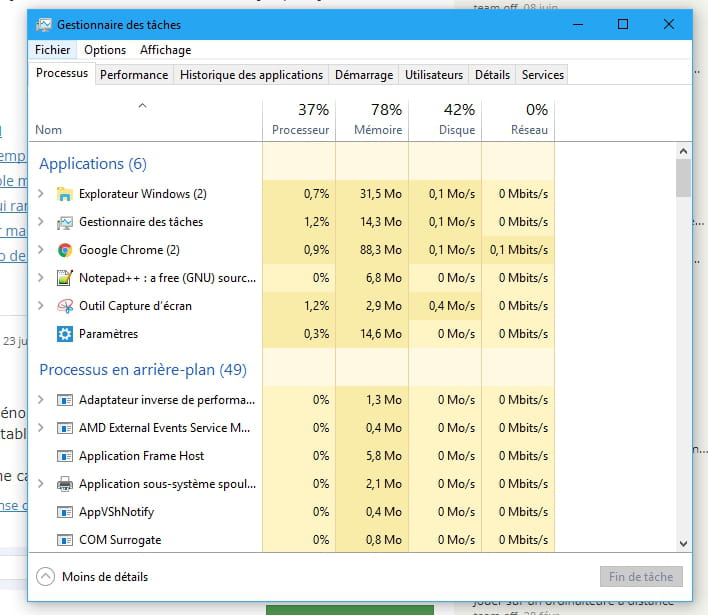The image size is (708, 615).
Task: Click the Gestionnaire des tâches process icon
Action: click(x=65, y=222)
